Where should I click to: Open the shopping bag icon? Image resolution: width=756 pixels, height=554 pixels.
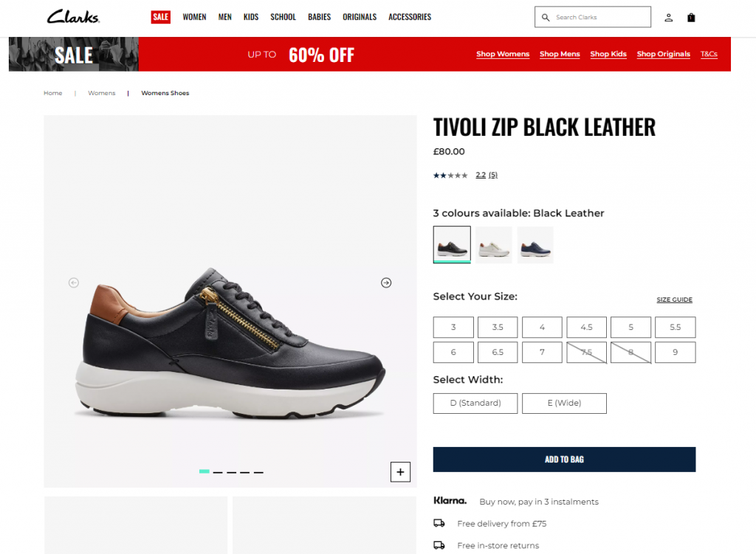click(691, 18)
